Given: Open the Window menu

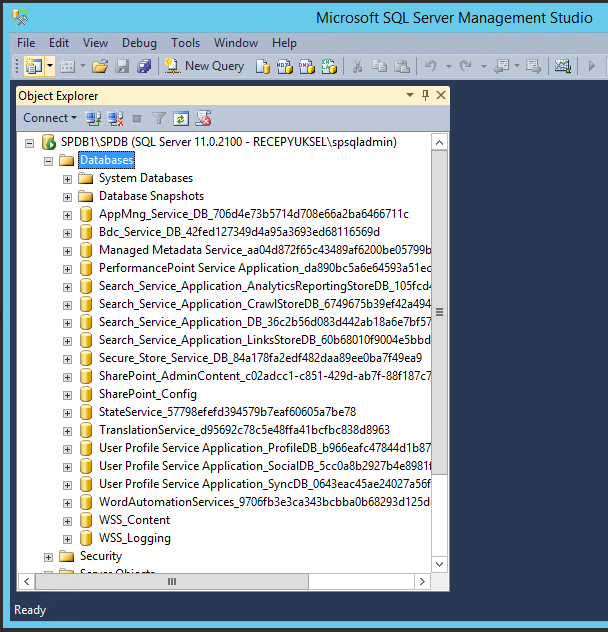Looking at the screenshot, I should tap(236, 43).
